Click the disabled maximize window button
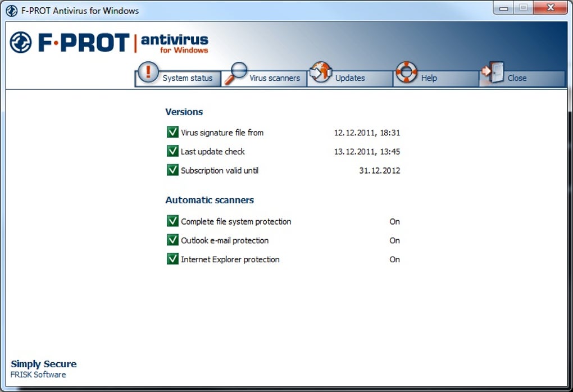 [524, 8]
